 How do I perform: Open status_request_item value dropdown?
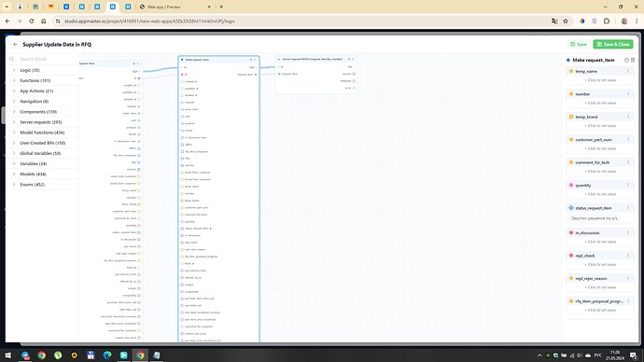595,218
